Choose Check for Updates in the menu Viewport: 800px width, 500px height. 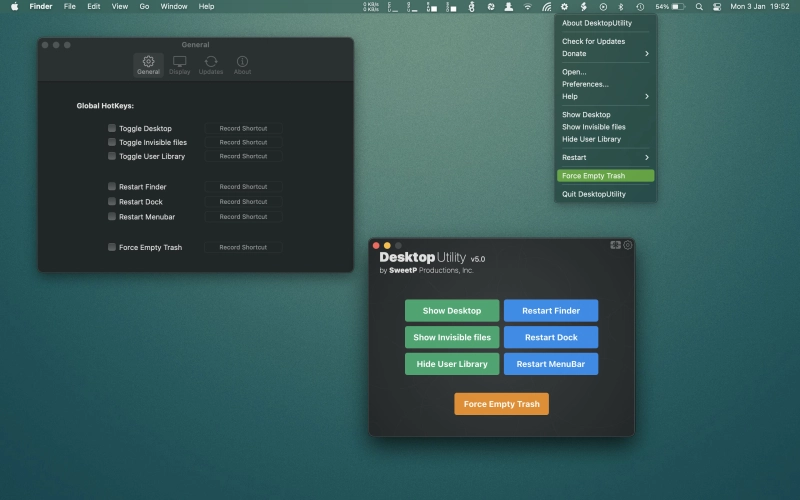[605, 41]
